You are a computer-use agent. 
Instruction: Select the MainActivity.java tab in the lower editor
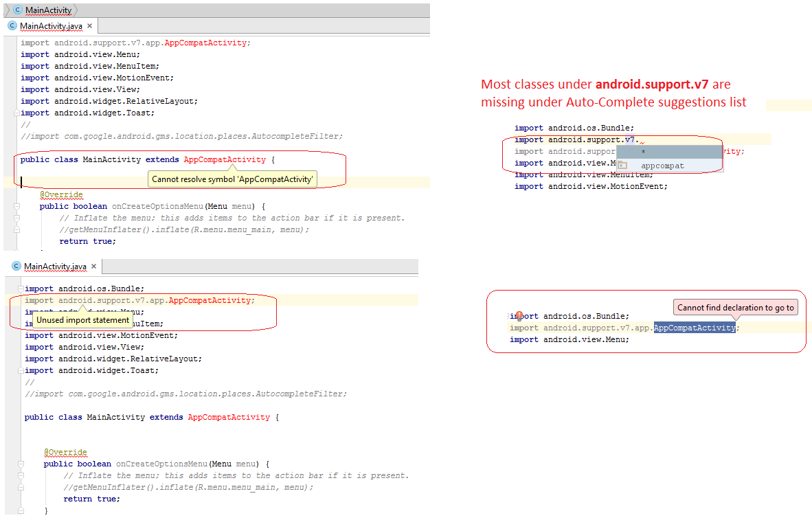point(55,267)
